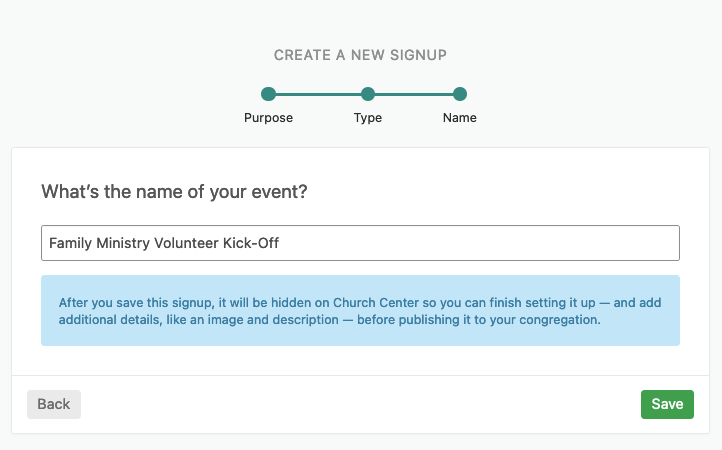722x450 pixels.
Task: Click the "CREATE A NEW SIGNUP" title
Action: 361,55
